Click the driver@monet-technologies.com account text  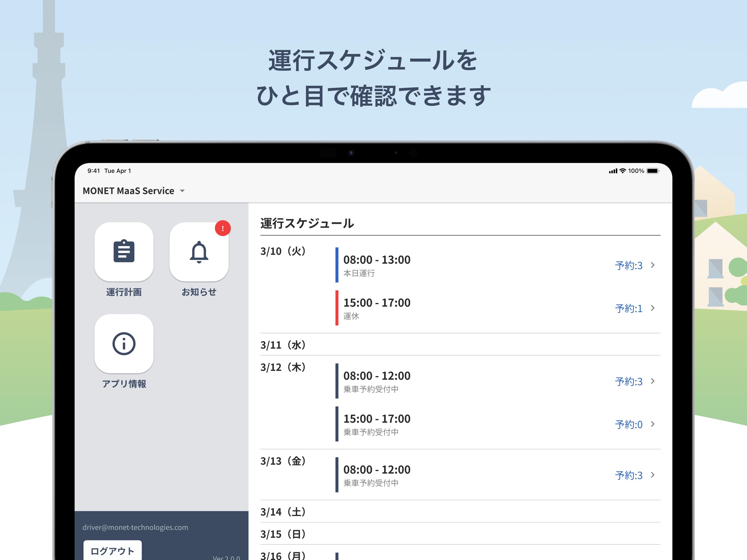pyautogui.click(x=135, y=527)
